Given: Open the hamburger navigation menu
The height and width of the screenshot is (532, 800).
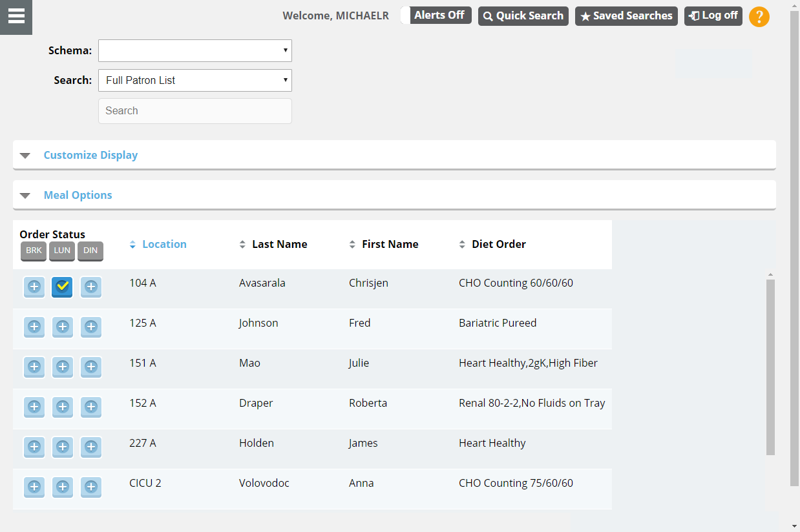Looking at the screenshot, I should (16, 17).
